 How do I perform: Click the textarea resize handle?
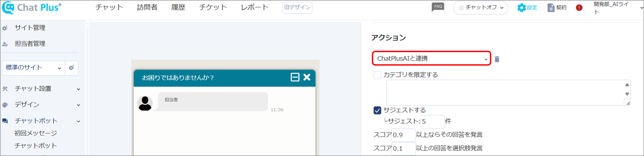point(628,103)
